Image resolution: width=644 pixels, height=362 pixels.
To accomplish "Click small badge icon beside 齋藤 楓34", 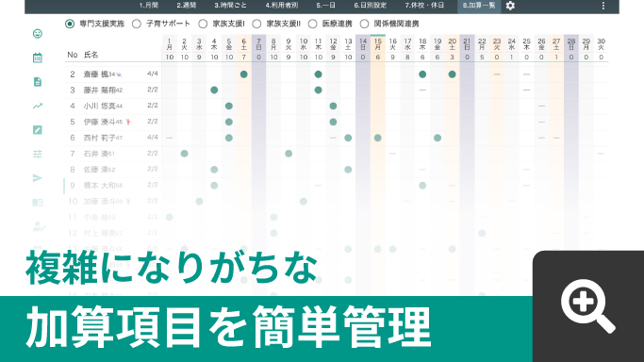I will tap(119, 74).
